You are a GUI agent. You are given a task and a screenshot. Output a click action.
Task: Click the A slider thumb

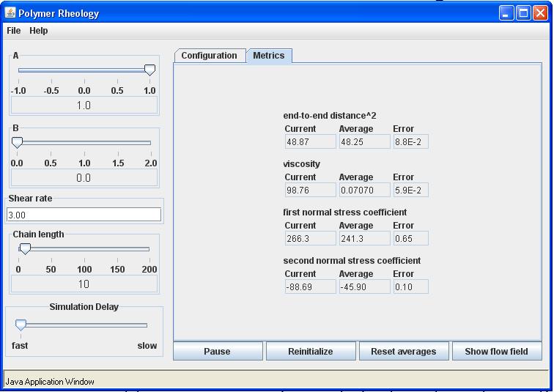pos(149,70)
